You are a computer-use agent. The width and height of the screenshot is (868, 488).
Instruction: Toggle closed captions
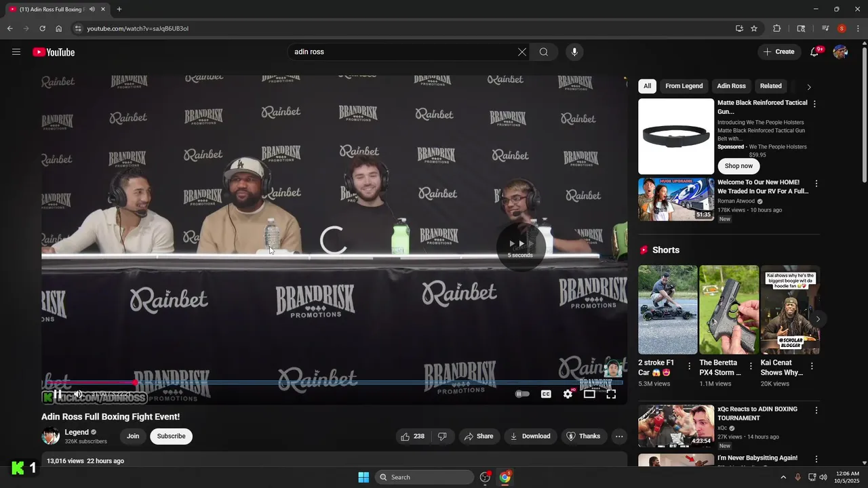click(546, 394)
